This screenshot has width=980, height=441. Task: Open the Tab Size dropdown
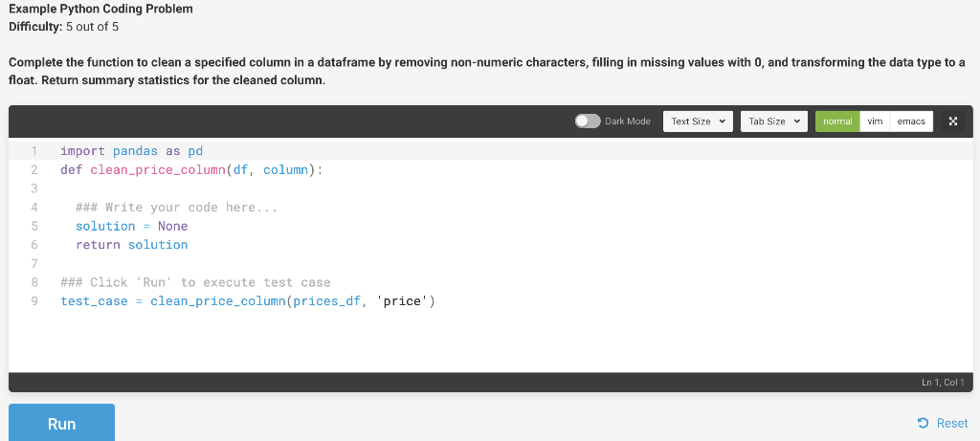coord(774,121)
